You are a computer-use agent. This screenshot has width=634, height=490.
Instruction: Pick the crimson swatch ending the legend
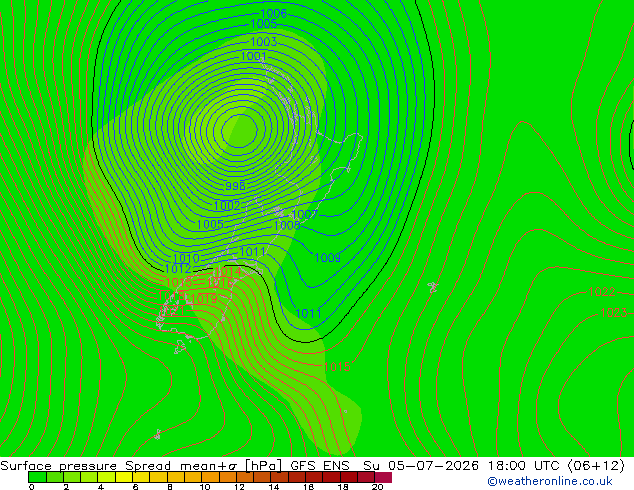(x=383, y=477)
